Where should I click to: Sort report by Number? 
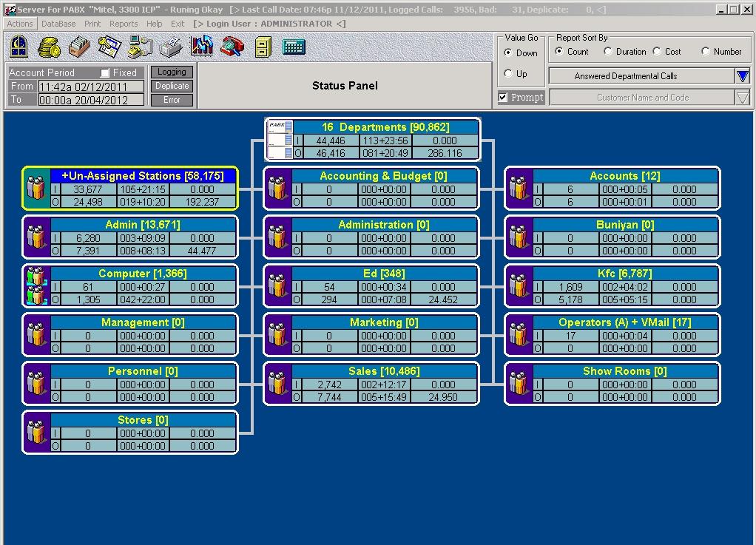(706, 51)
